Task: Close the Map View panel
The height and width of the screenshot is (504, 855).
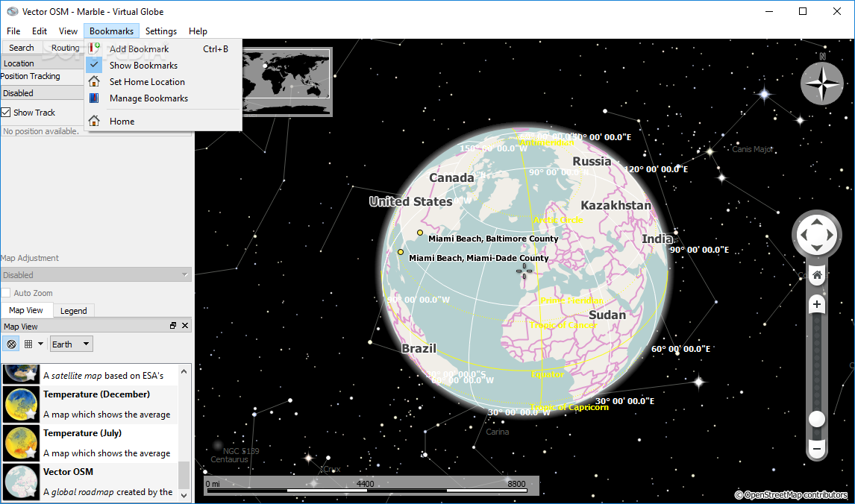Action: 185,325
